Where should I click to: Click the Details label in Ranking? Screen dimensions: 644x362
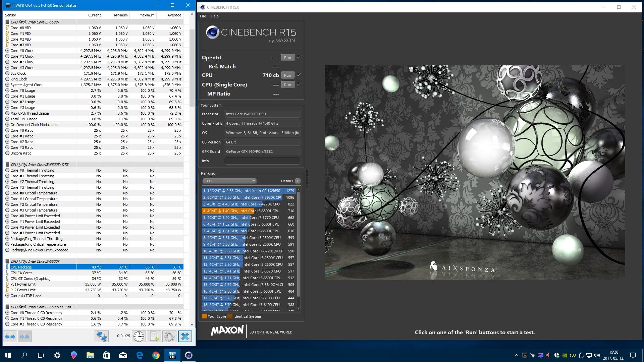tap(287, 181)
